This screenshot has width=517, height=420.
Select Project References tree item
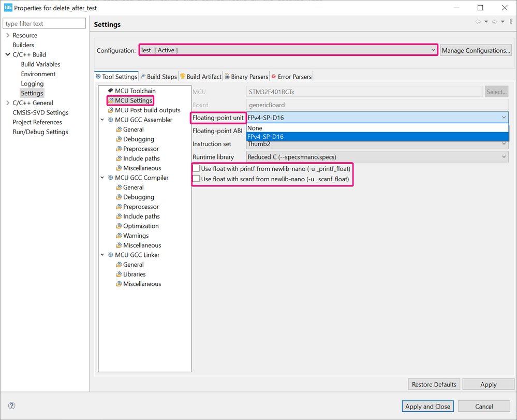pos(37,122)
